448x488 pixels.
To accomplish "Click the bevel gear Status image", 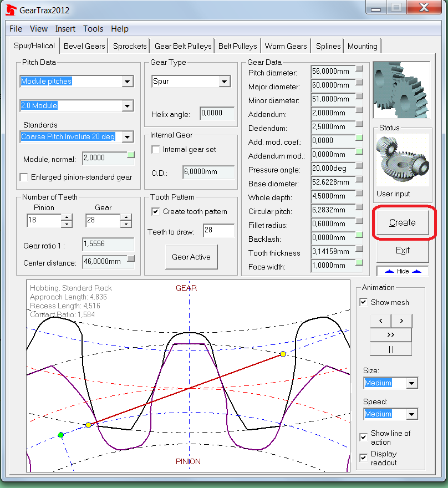I will click(403, 160).
